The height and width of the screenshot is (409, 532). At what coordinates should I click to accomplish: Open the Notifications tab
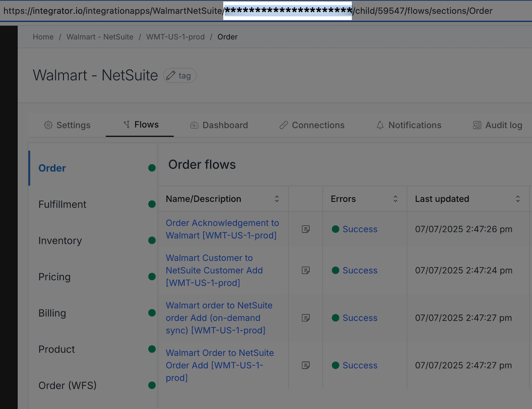coord(409,125)
